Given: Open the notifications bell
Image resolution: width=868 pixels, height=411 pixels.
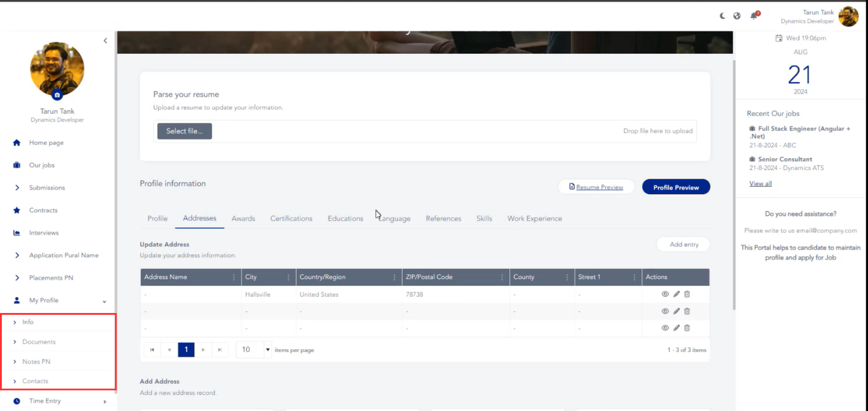Looking at the screenshot, I should [755, 15].
